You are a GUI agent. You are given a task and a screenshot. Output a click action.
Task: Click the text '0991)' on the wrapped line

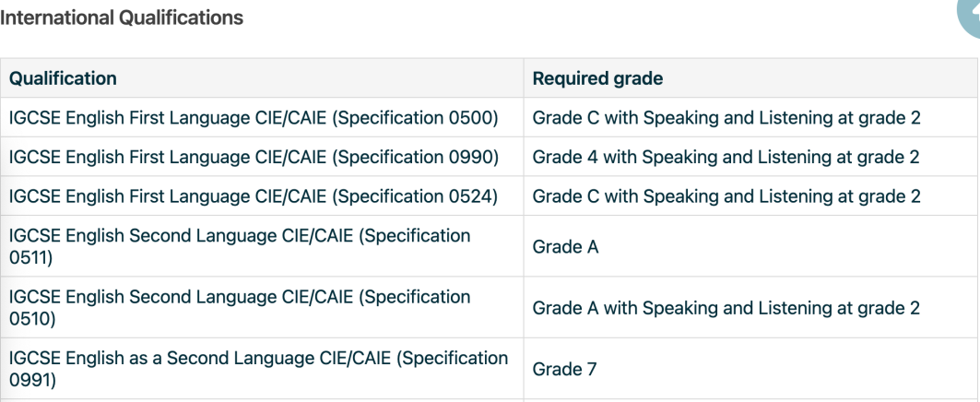coord(32,380)
